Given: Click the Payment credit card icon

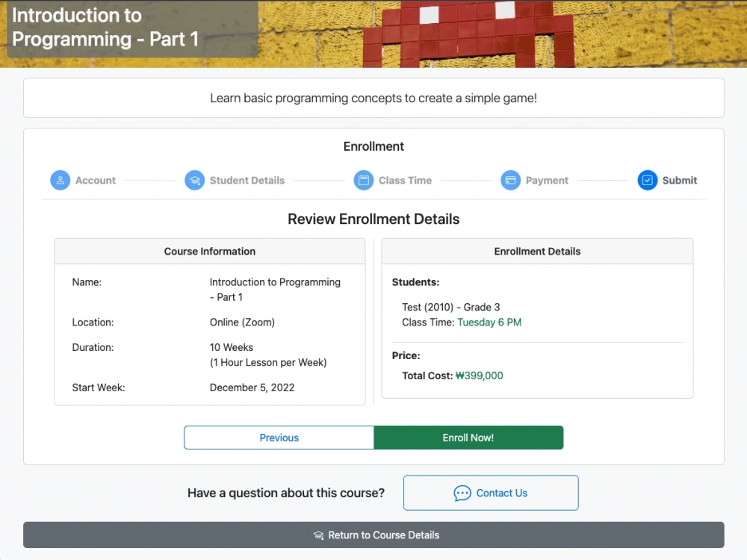Looking at the screenshot, I should tap(510, 181).
